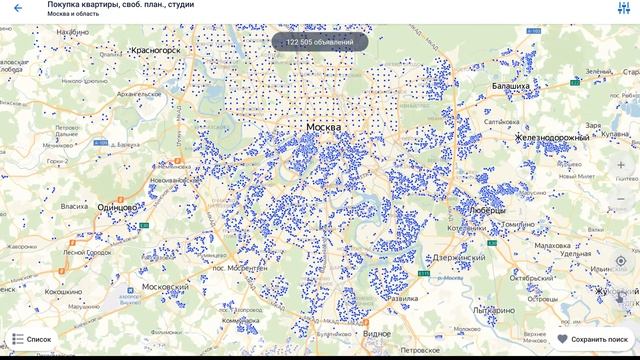Click the Октябрьский map label
The height and width of the screenshot is (360, 640).
531,278
